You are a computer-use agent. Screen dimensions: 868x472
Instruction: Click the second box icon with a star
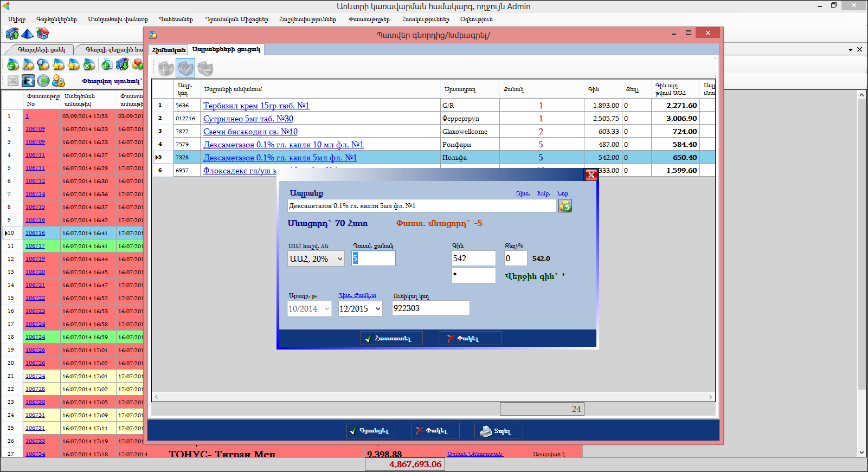[x=73, y=65]
